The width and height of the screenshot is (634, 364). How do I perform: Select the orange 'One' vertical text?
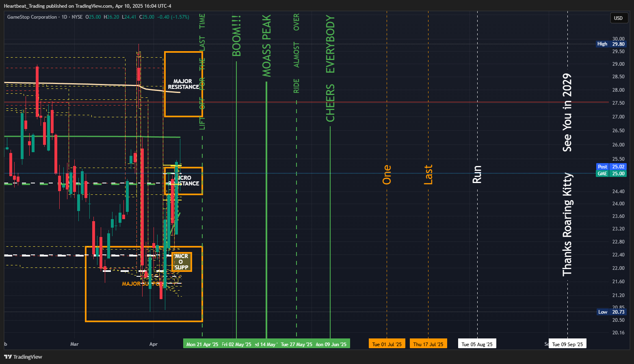tap(387, 174)
